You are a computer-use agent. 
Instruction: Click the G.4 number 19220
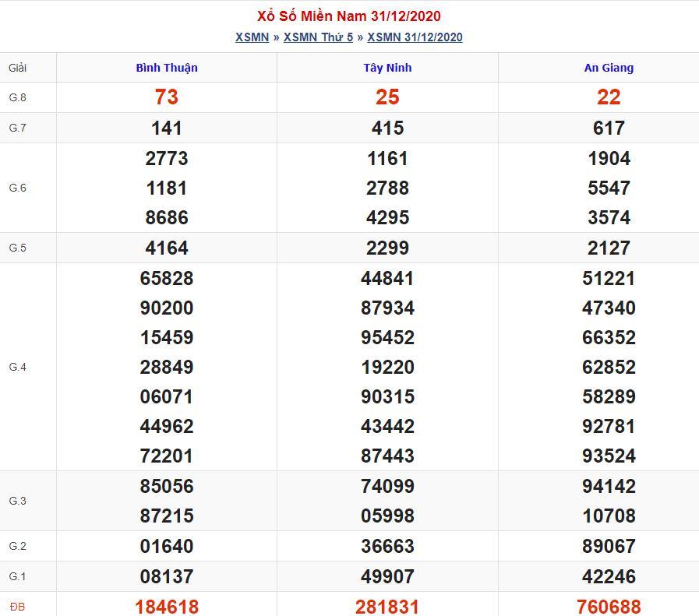coord(387,368)
